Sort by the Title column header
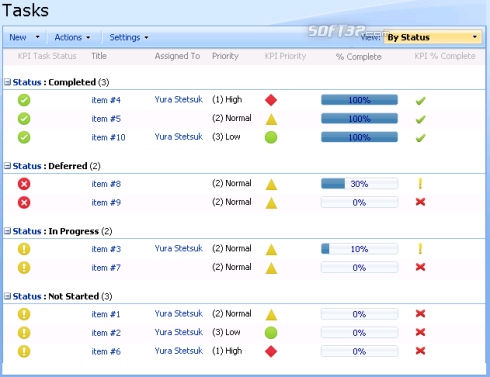490x377 pixels. click(x=99, y=56)
